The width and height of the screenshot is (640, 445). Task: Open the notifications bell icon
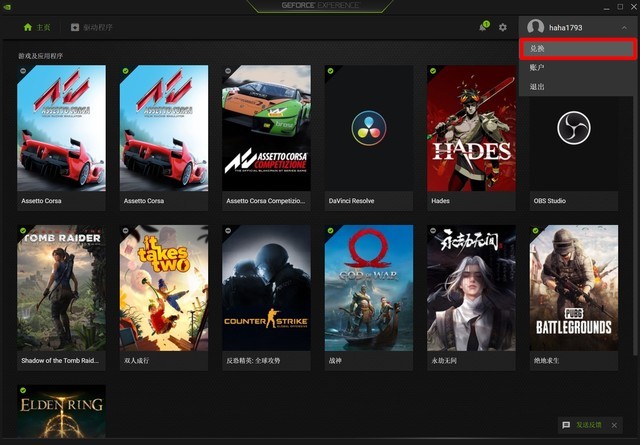pos(483,27)
